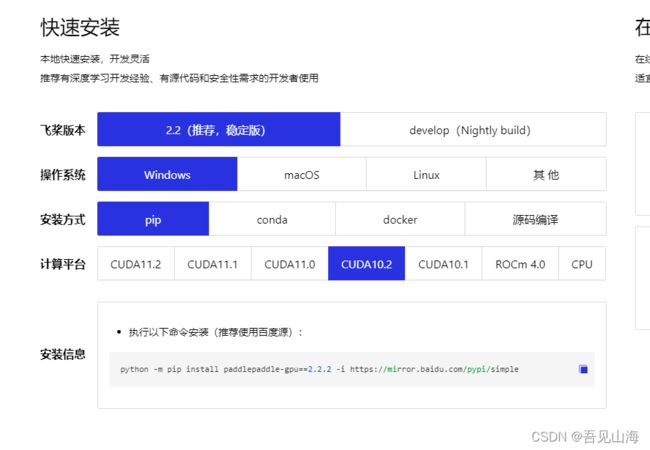Click the 本地快速安装，开发灵活 subtitle

[x=95, y=59]
